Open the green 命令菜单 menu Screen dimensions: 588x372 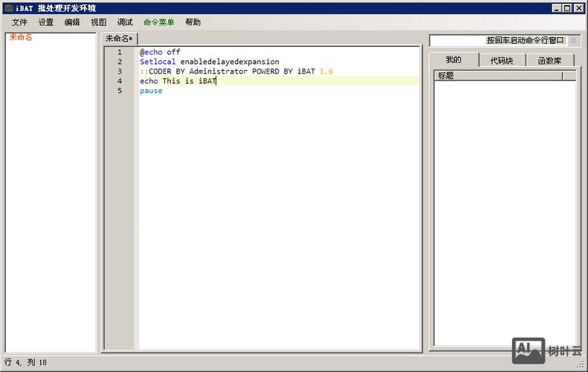coord(159,22)
